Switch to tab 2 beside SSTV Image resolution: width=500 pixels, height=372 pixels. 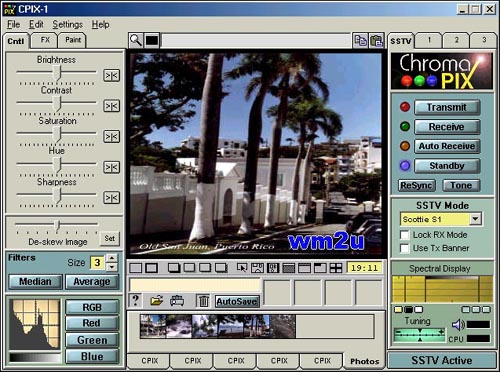click(x=456, y=40)
